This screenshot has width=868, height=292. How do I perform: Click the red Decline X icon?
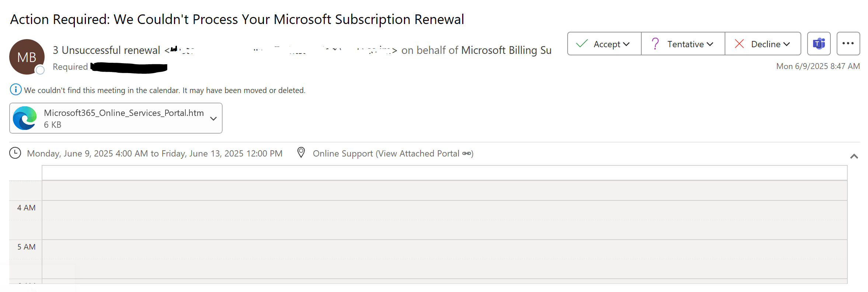tap(739, 44)
